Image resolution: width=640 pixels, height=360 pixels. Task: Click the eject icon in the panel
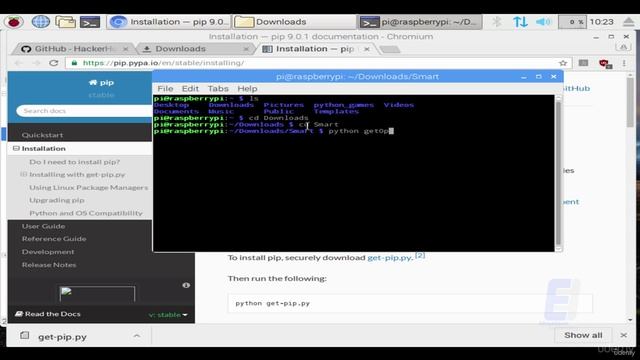[628, 22]
